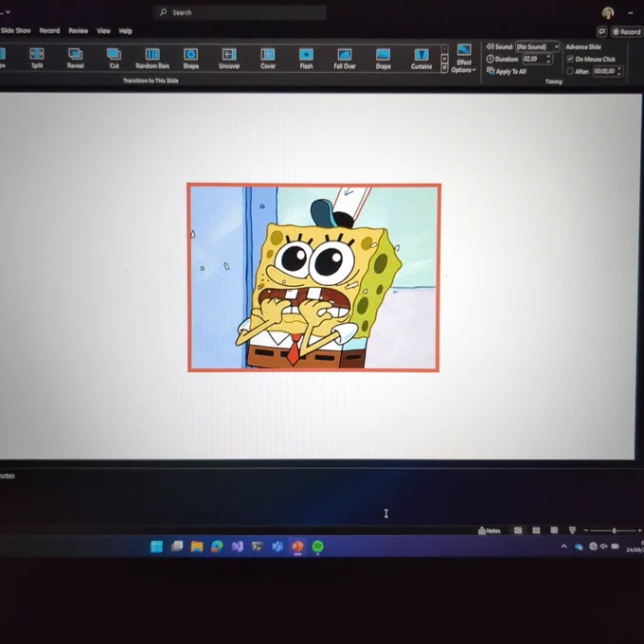Click the battery tray icon
The image size is (644, 644).
[615, 546]
